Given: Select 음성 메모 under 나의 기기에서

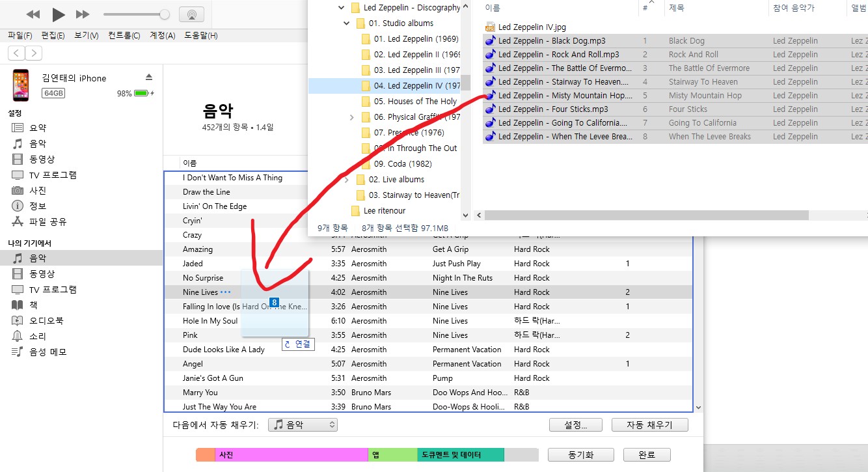Looking at the screenshot, I should point(47,352).
